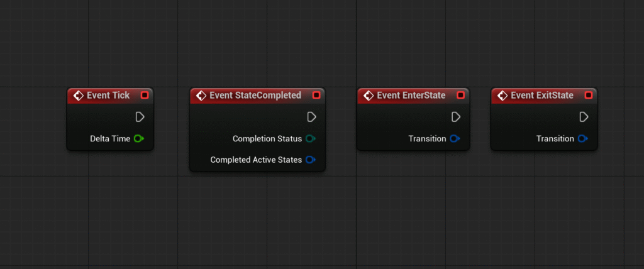Click the Event EnterState diamond icon

[x=369, y=96]
